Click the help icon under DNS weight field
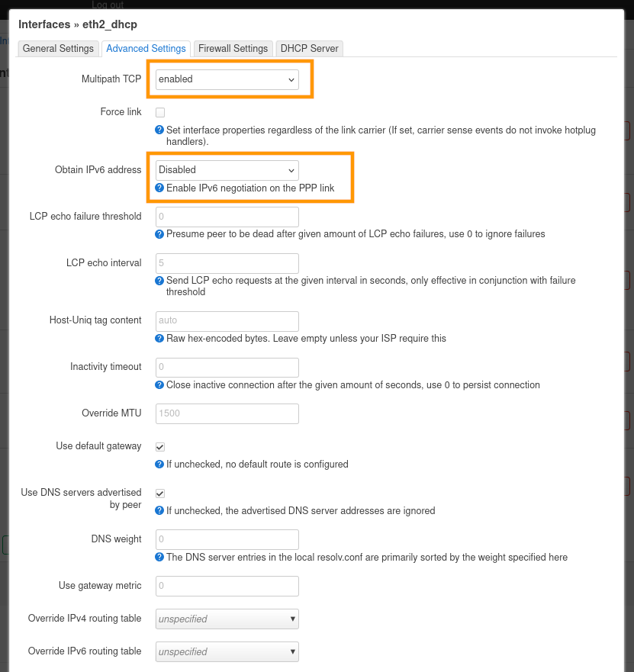 pos(159,557)
